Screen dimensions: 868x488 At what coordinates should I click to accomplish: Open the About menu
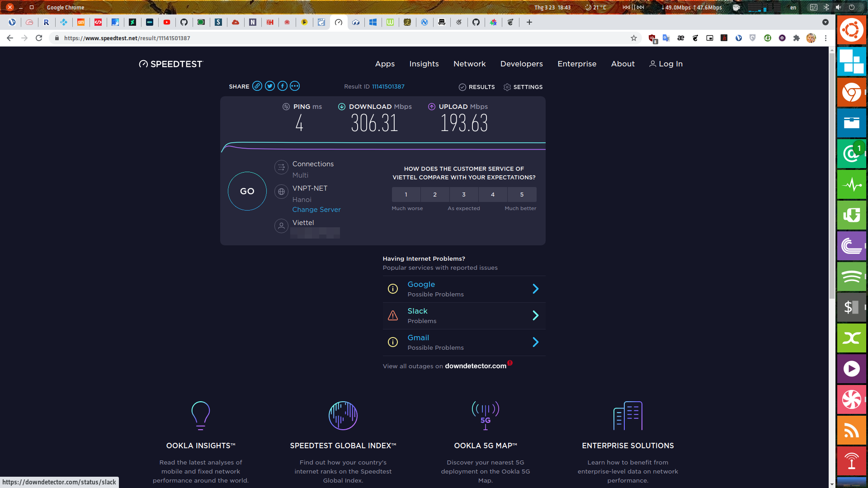tap(623, 64)
